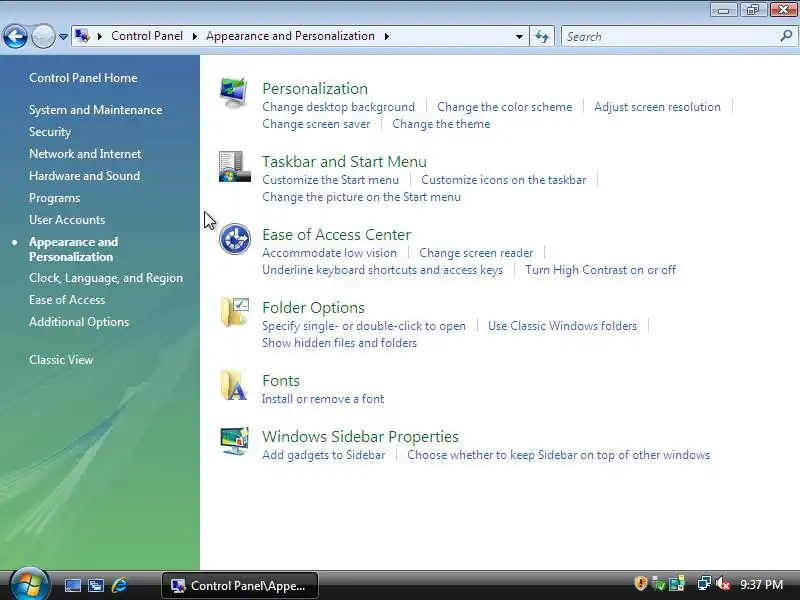Image resolution: width=800 pixels, height=600 pixels.
Task: Open User Accounts category
Action: click(x=67, y=220)
